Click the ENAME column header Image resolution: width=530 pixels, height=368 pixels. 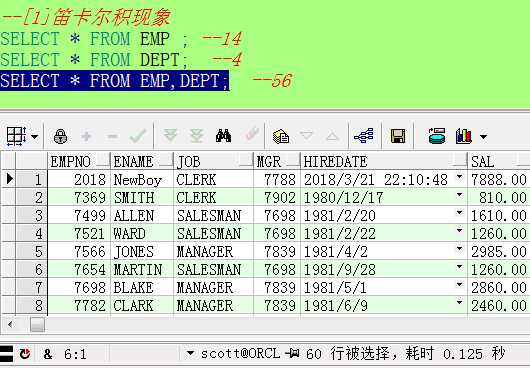142,162
